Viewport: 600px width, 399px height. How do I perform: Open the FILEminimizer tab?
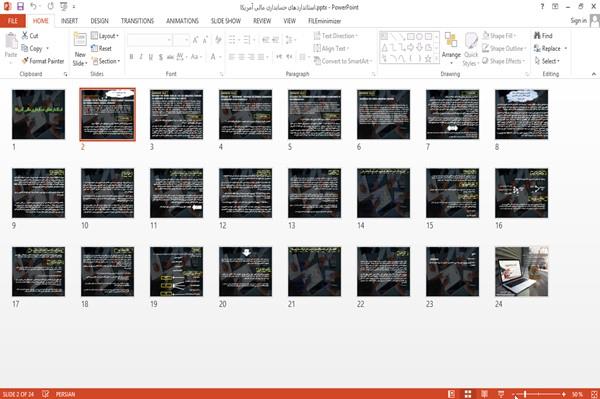click(324, 21)
